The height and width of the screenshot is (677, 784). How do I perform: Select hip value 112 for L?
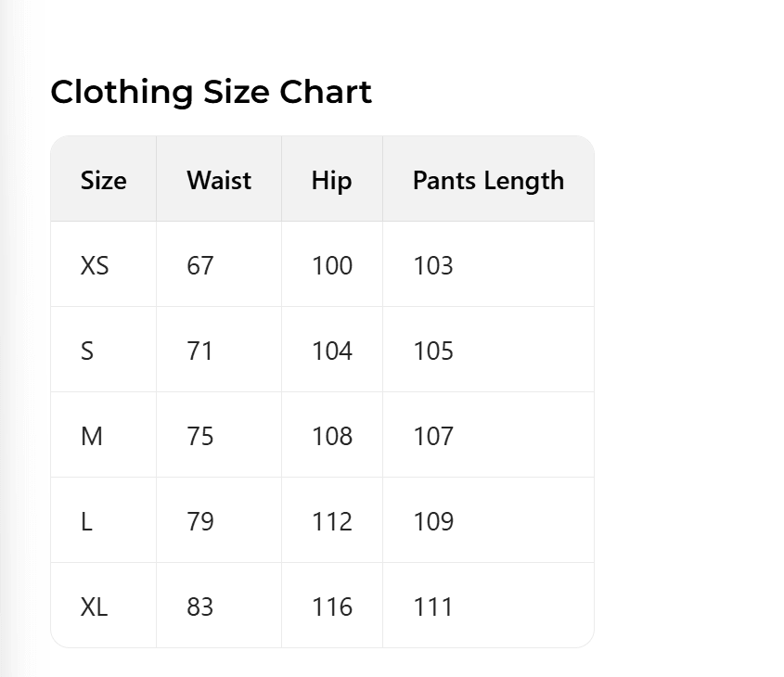332,522
